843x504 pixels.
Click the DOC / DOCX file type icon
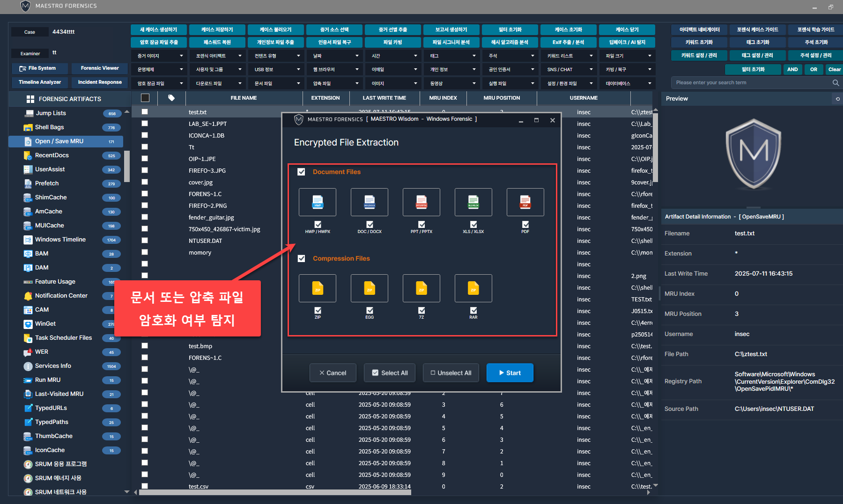370,202
